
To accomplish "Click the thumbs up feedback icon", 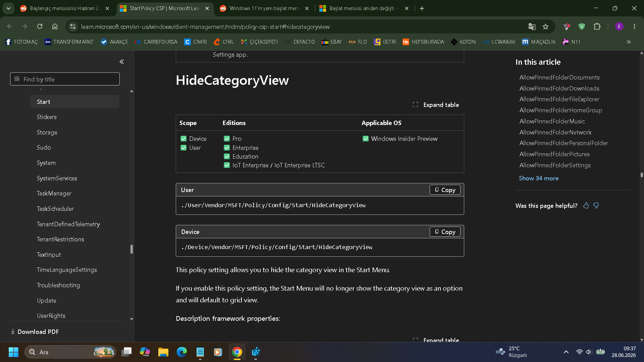I will point(586,205).
